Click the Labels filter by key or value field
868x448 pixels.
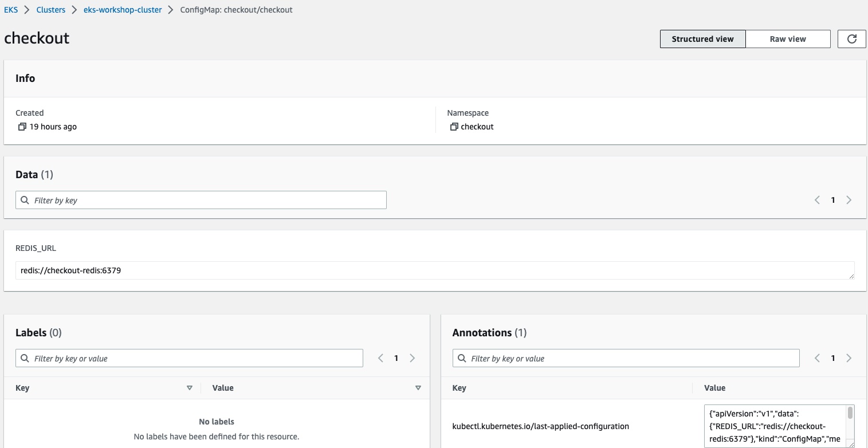pos(195,358)
